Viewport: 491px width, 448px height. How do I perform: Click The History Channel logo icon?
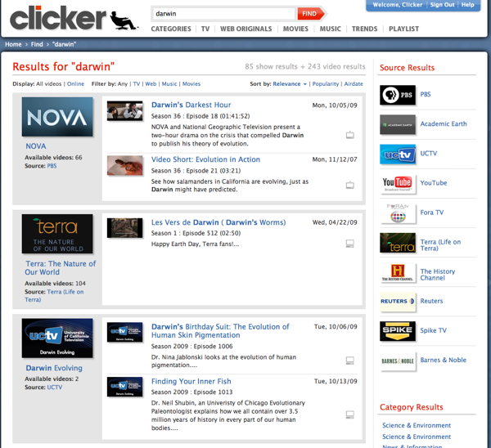point(398,272)
